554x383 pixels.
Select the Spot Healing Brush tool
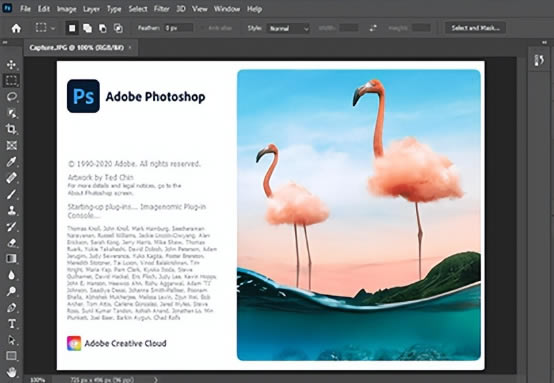click(11, 178)
